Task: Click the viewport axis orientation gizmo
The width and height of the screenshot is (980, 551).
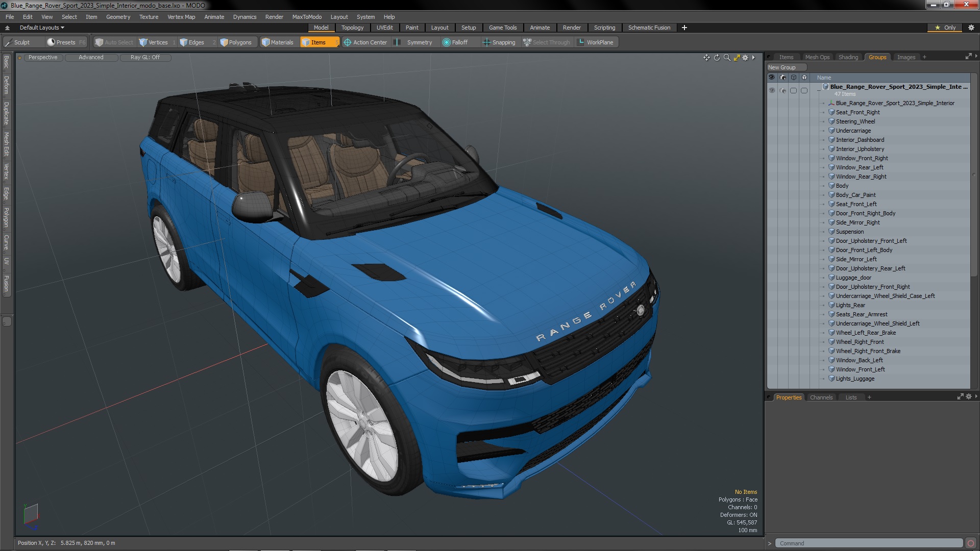Action: (31, 516)
